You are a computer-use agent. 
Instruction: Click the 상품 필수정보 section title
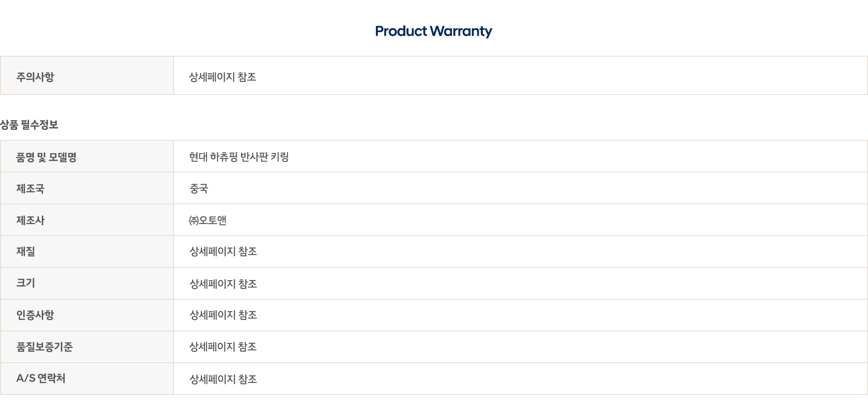(29, 125)
